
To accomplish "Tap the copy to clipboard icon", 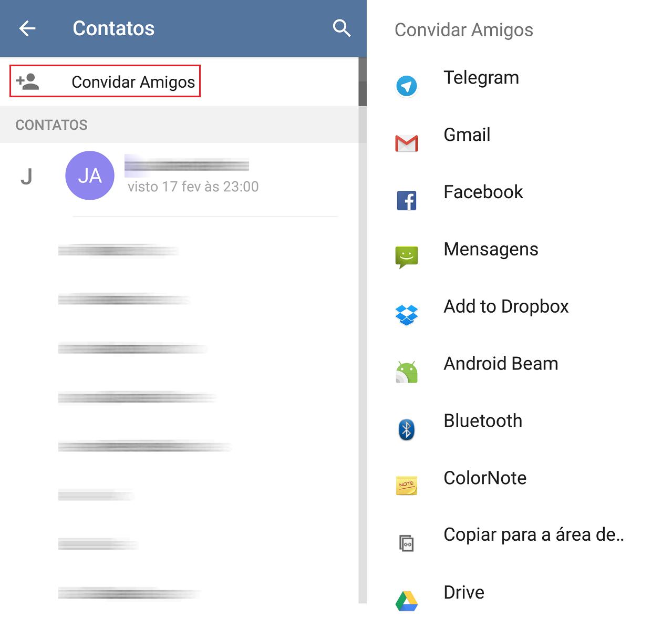I will pos(406,543).
